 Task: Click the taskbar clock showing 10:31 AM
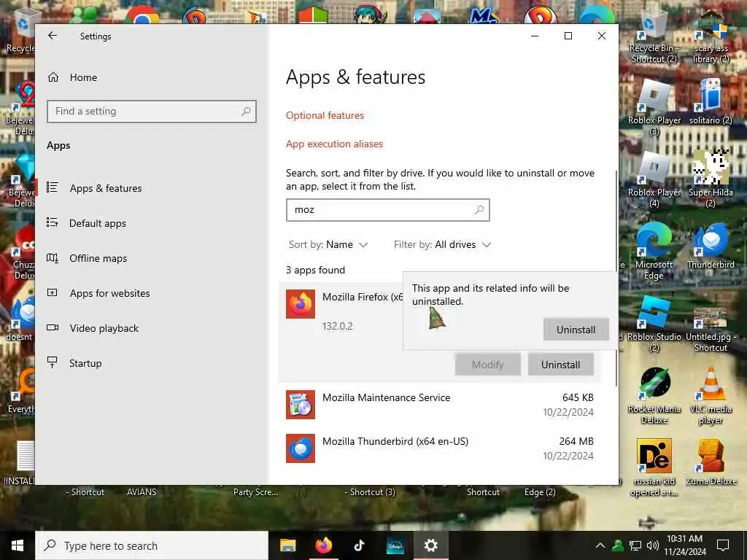pyautogui.click(x=684, y=545)
